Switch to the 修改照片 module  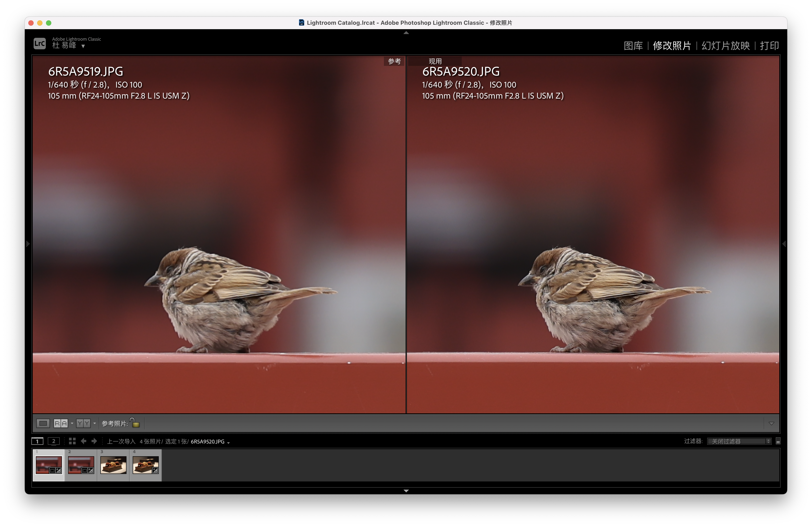[672, 46]
